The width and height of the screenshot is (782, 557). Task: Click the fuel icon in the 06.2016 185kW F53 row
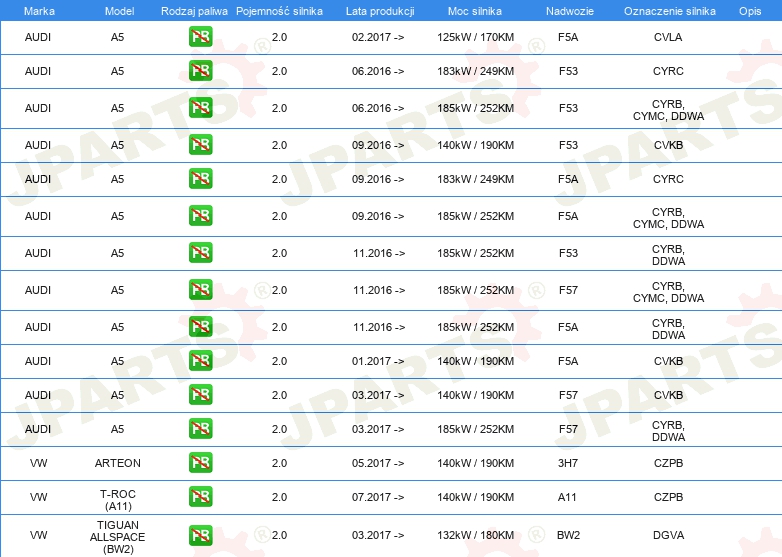(200, 108)
